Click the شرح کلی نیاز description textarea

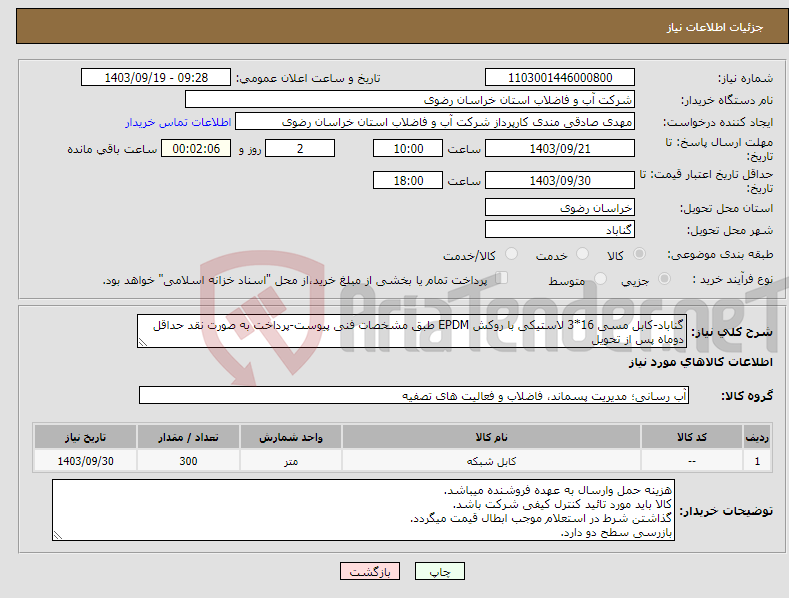click(x=412, y=331)
